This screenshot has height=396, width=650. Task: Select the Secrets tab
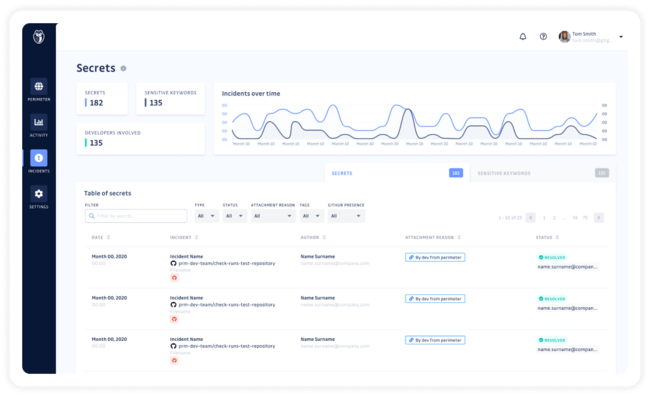point(397,173)
